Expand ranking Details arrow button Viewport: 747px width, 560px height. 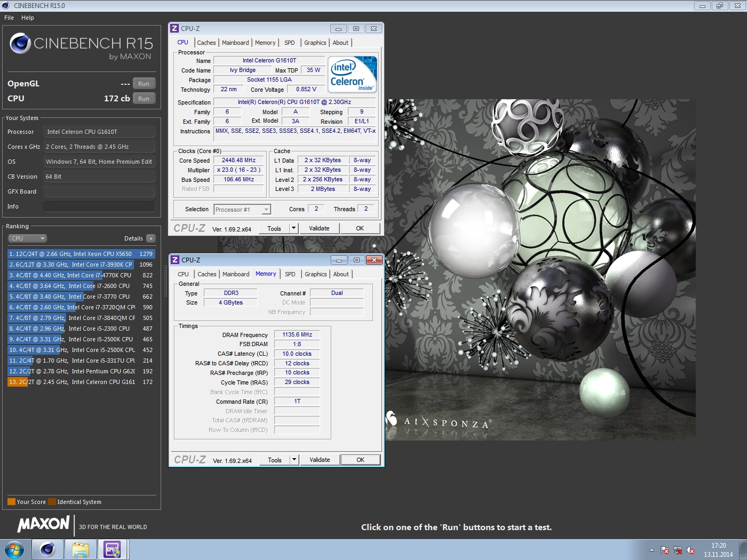pyautogui.click(x=151, y=238)
